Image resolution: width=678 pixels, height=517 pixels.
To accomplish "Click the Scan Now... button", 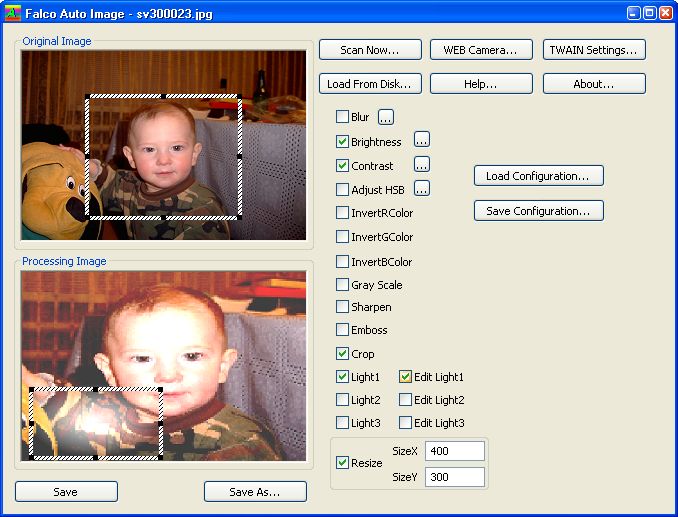I will (370, 50).
